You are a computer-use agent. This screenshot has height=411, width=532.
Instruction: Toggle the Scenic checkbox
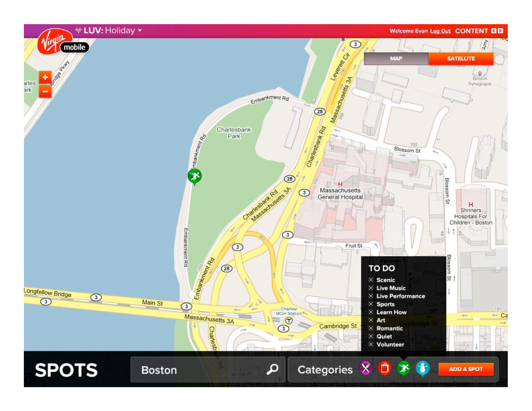(x=371, y=280)
